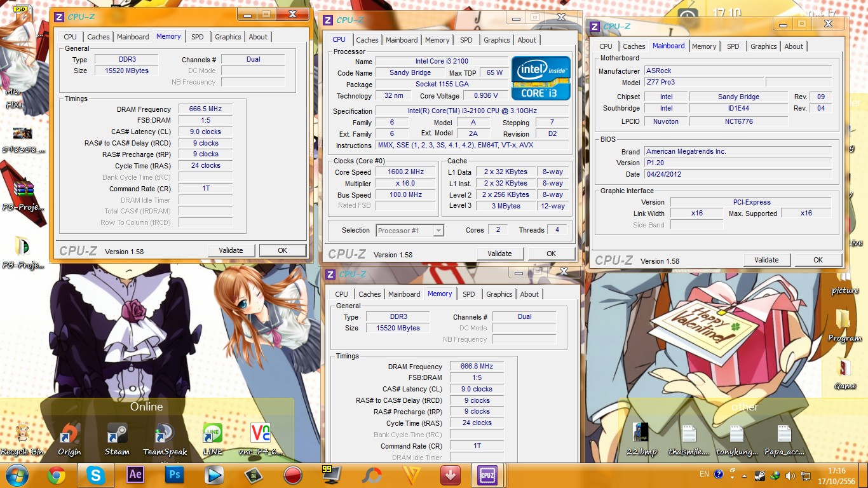Viewport: 868px width, 488px height.
Task: Switch to CPU tab in the Mainboard window
Action: [x=606, y=46]
